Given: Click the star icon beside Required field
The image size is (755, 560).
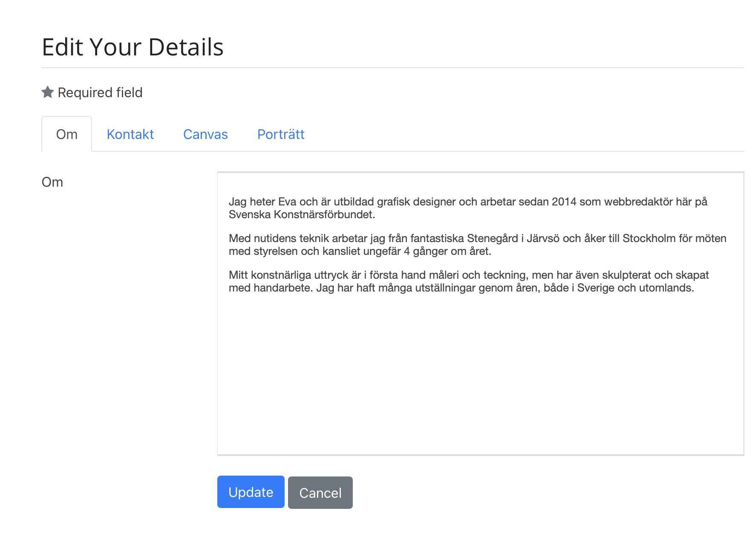Looking at the screenshot, I should (48, 92).
